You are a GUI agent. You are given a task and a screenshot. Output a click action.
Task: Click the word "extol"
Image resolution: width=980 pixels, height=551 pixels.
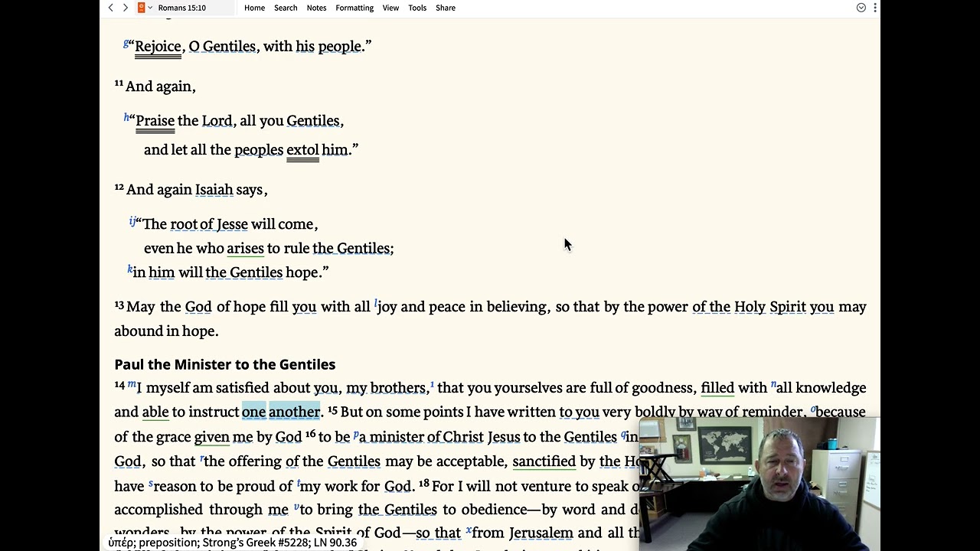pos(302,150)
